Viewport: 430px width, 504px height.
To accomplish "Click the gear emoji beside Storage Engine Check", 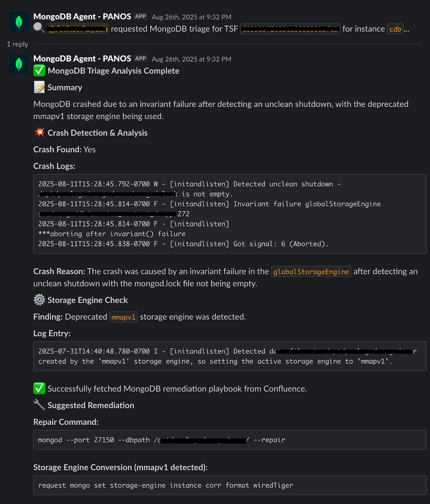I will 39,300.
